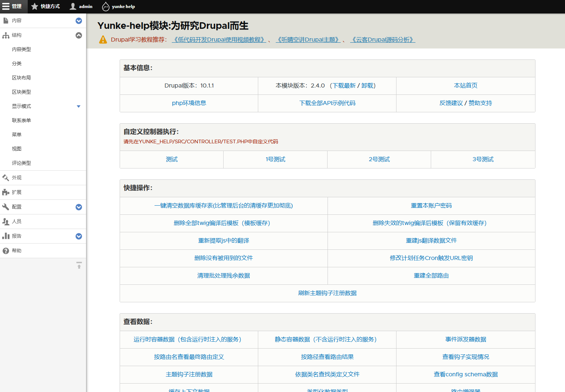Click 刷新主题钩子注册数据

pyautogui.click(x=327, y=293)
